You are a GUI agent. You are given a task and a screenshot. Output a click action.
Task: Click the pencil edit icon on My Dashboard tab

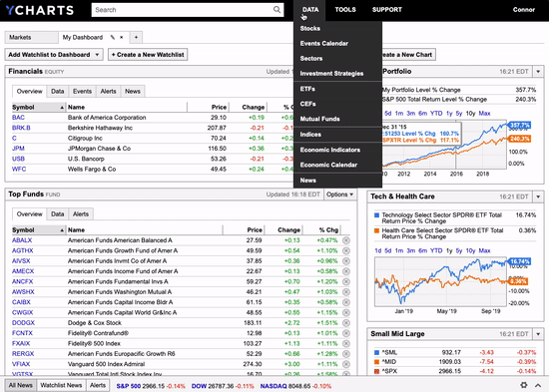click(113, 37)
